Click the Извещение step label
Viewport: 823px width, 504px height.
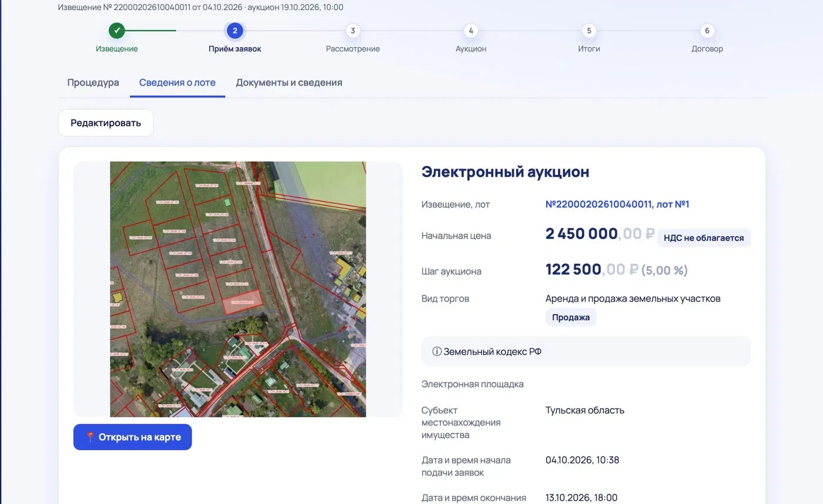pyautogui.click(x=117, y=49)
